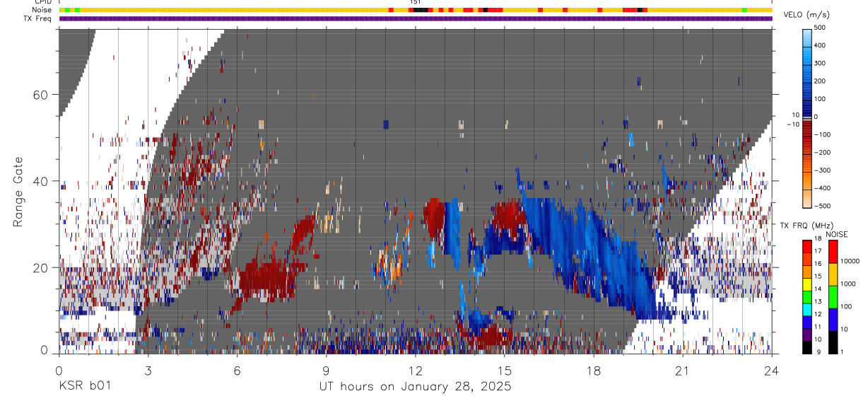Select the 17 tick on TX FRQ scale

coord(819,252)
